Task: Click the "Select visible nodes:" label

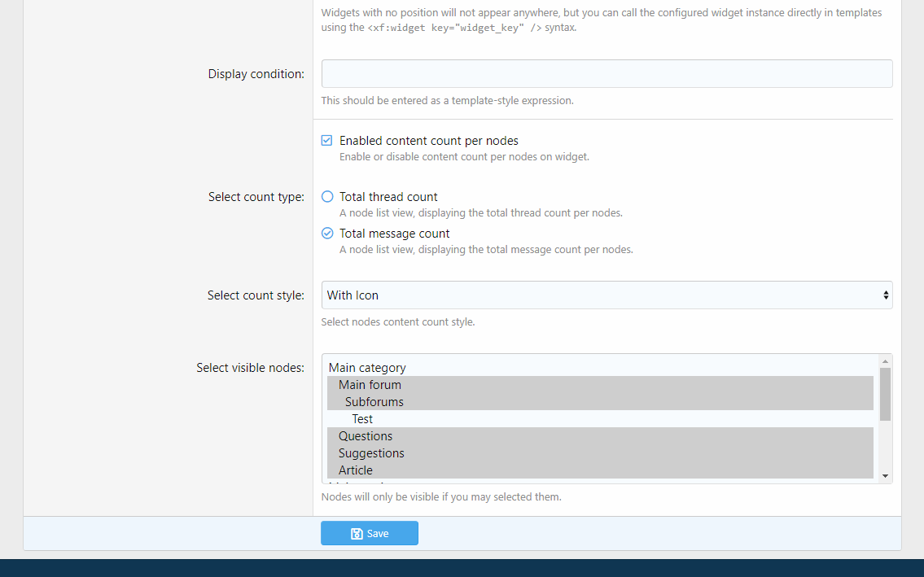Action: tap(250, 368)
